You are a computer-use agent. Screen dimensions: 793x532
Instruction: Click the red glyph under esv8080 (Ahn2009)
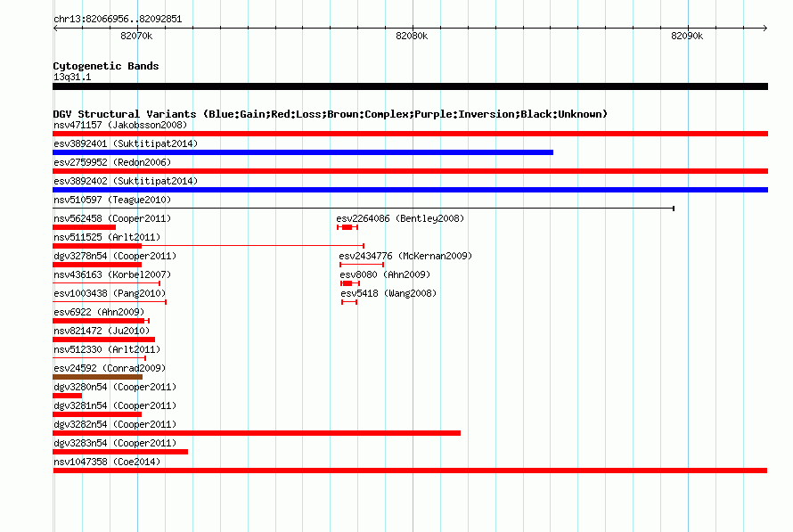coord(350,283)
